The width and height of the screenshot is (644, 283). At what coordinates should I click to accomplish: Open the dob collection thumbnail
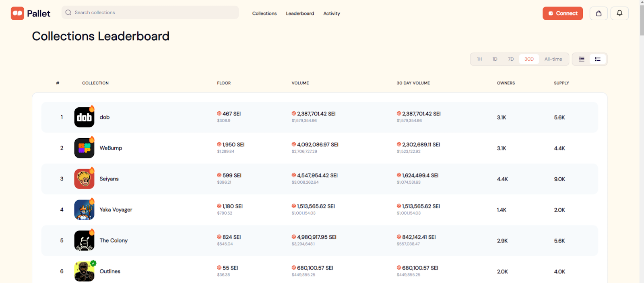84,117
